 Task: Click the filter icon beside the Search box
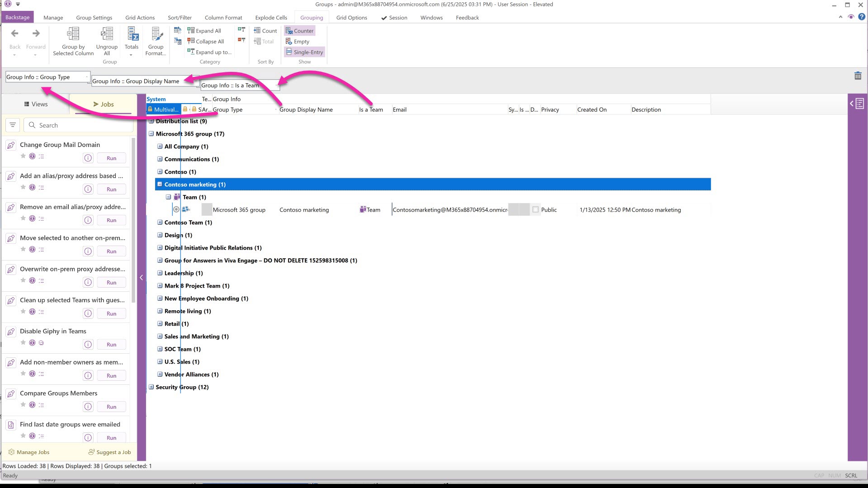click(13, 125)
